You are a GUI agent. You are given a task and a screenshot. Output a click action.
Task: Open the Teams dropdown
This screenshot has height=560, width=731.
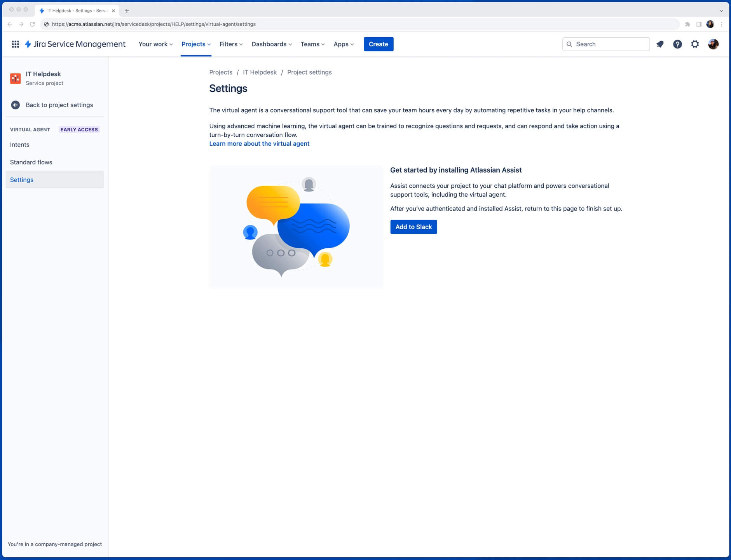[312, 44]
